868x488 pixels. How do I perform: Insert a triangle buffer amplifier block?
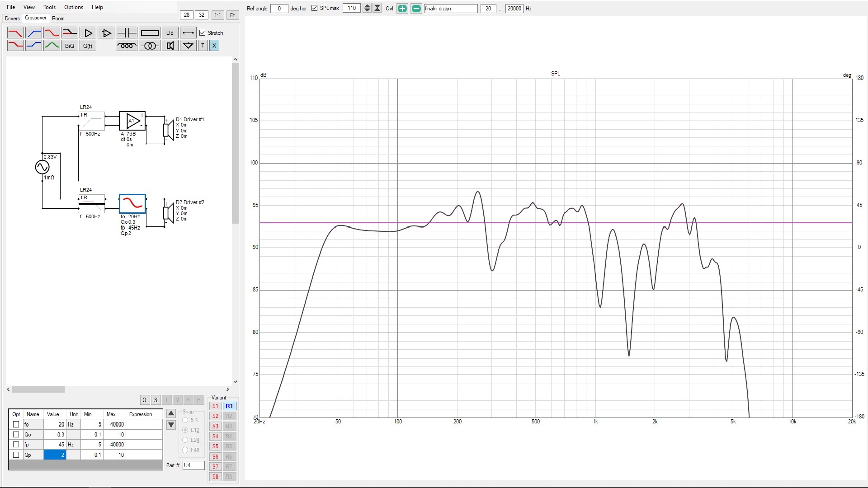pyautogui.click(x=88, y=33)
